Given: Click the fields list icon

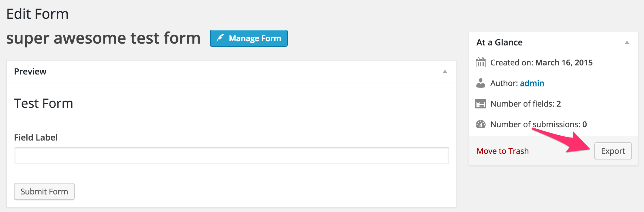Looking at the screenshot, I should click(x=481, y=104).
